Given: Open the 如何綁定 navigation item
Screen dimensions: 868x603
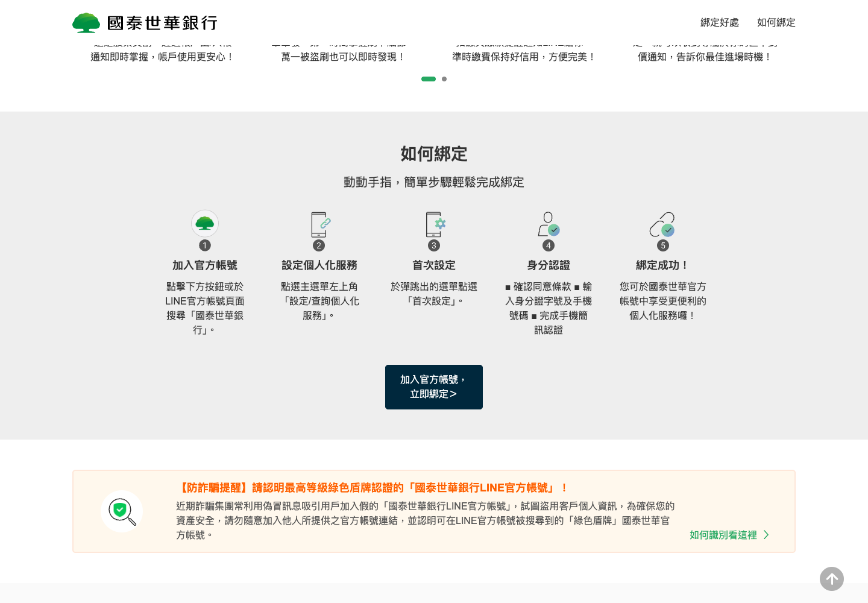Looking at the screenshot, I should (x=776, y=22).
